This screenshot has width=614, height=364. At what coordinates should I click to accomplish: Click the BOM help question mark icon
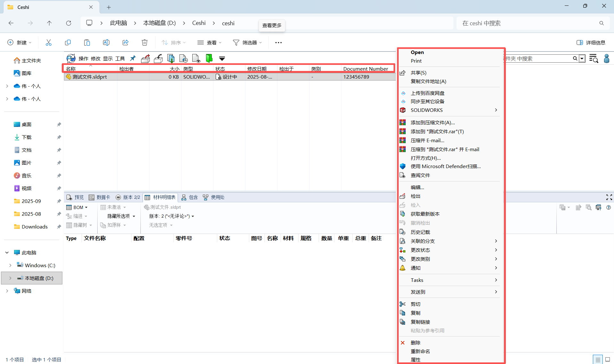pos(609,207)
